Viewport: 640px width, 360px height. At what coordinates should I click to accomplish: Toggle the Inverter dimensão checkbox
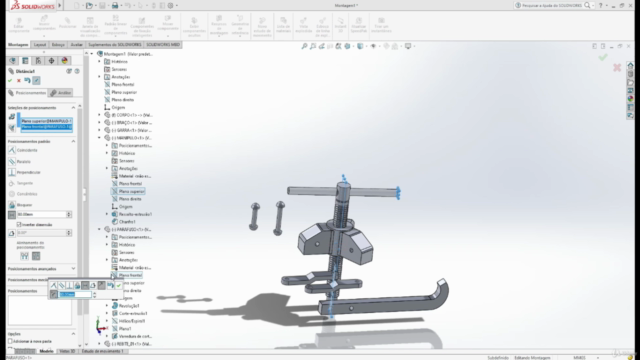(19, 224)
